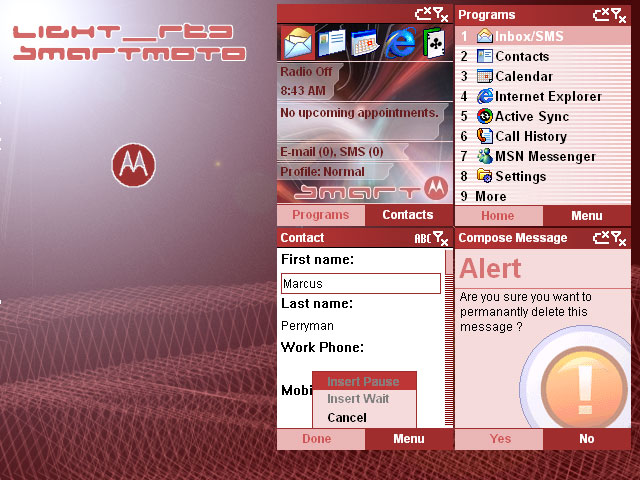
Task: Click the Call History icon in the Programs list
Action: 484,136
